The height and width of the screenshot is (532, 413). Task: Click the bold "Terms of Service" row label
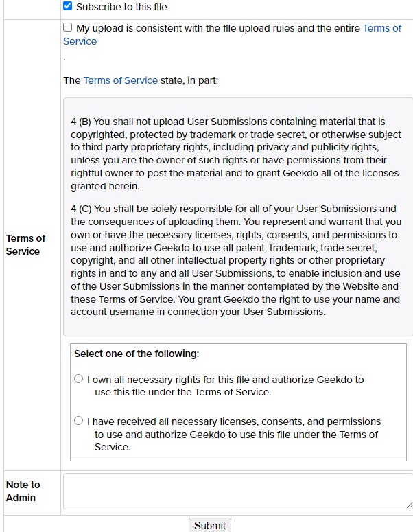[x=26, y=244]
